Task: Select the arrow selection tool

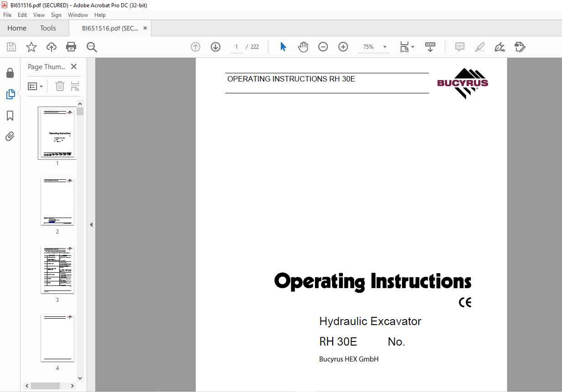Action: click(x=283, y=47)
